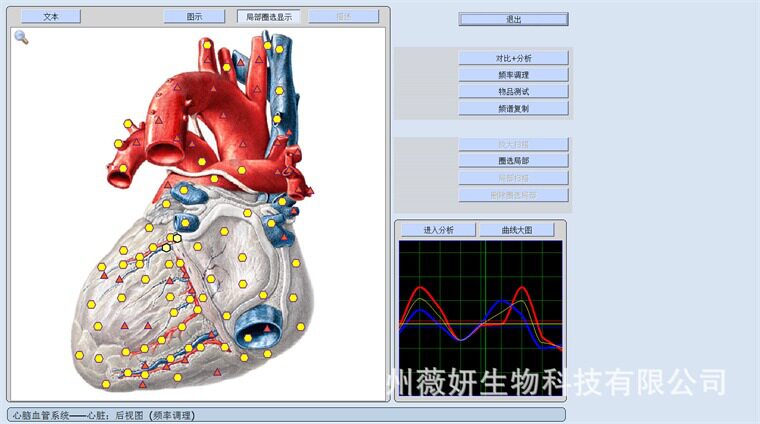Click the greyed 删除圈选局部 button
Image resolution: width=760 pixels, height=424 pixels.
pyautogui.click(x=513, y=195)
